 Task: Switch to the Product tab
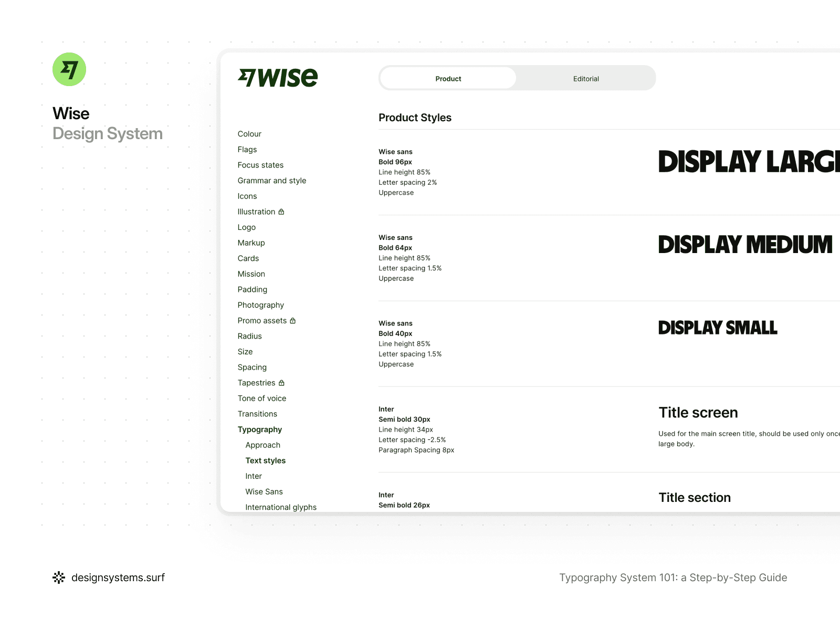click(448, 78)
